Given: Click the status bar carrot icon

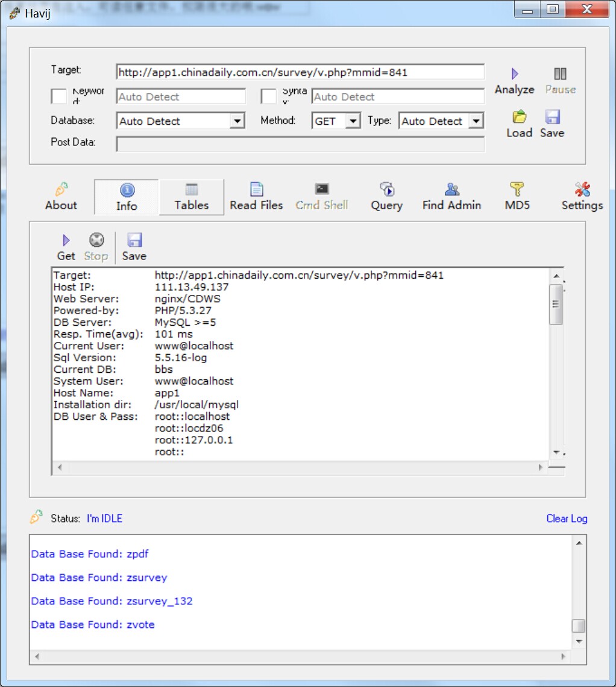Looking at the screenshot, I should click(36, 517).
